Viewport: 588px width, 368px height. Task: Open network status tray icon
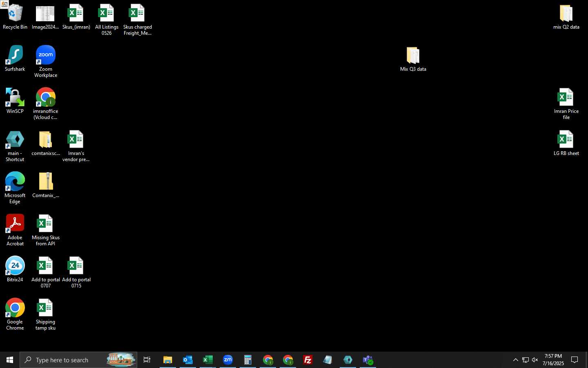click(526, 360)
